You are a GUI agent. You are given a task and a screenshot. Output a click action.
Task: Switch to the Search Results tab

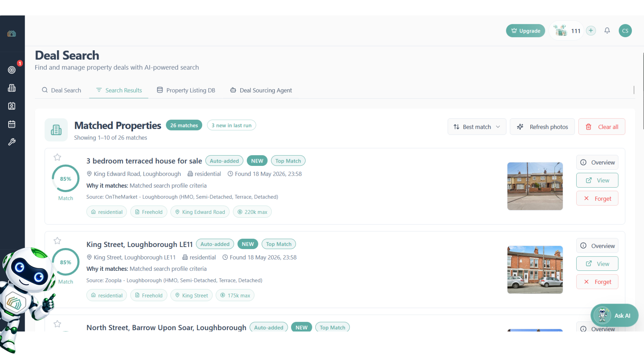point(119,90)
